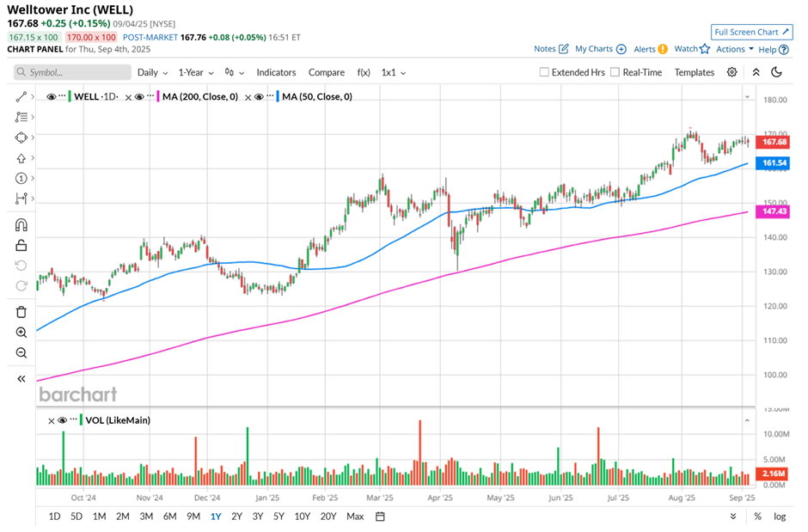Toggle MA 200 visibility eye
The image size is (808, 532).
139,97
